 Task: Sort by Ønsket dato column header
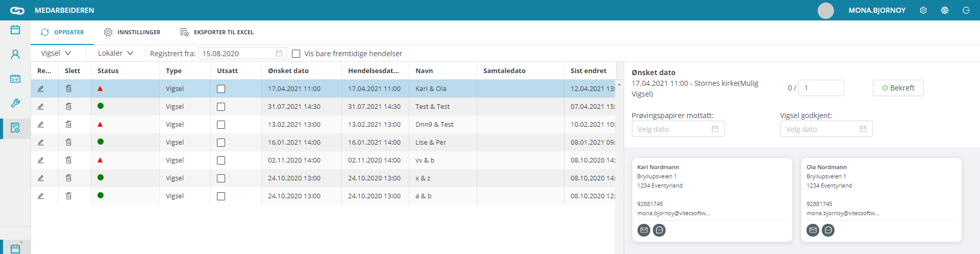click(301, 71)
